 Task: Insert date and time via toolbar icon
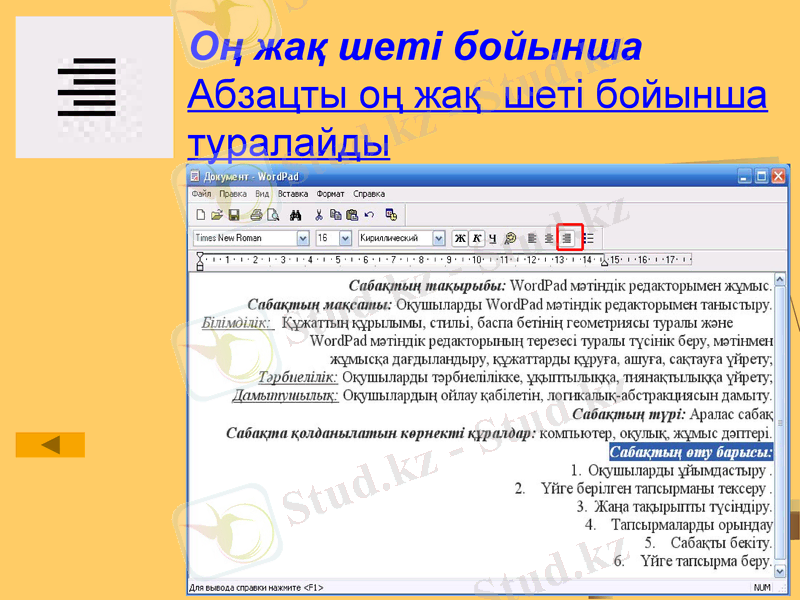(389, 214)
